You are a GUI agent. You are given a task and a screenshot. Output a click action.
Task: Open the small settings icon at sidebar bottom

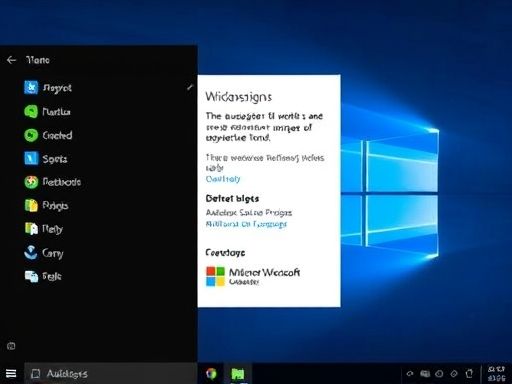[11, 346]
